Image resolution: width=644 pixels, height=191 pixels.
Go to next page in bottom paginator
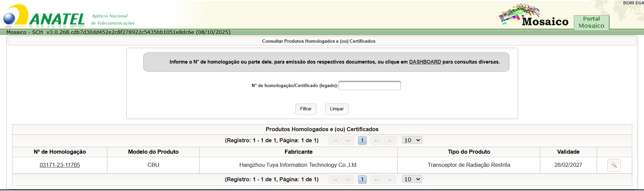[377, 180]
